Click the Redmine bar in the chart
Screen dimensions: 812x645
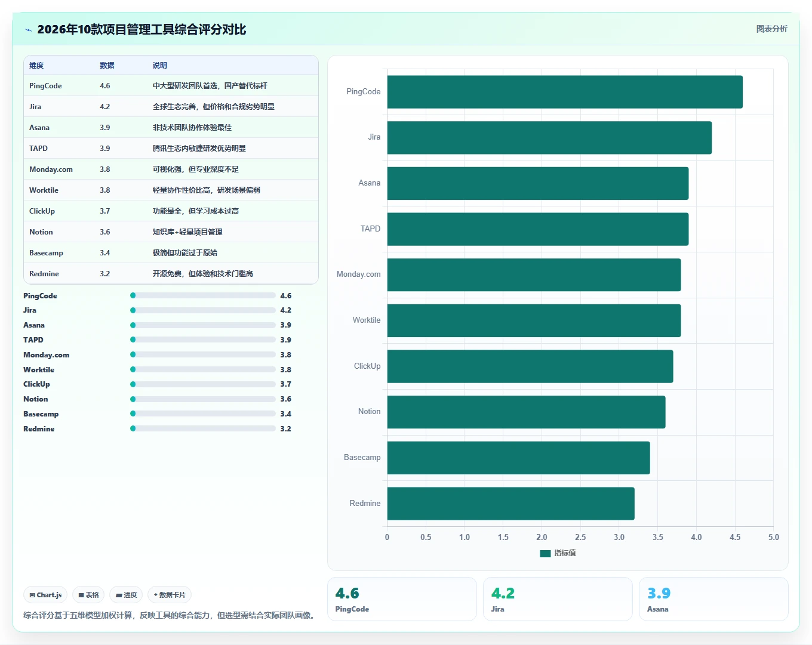510,504
